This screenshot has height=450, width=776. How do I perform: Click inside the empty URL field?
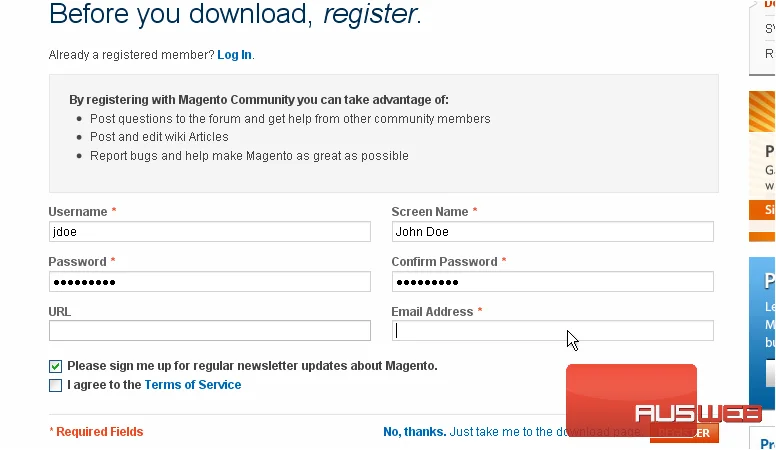click(210, 331)
